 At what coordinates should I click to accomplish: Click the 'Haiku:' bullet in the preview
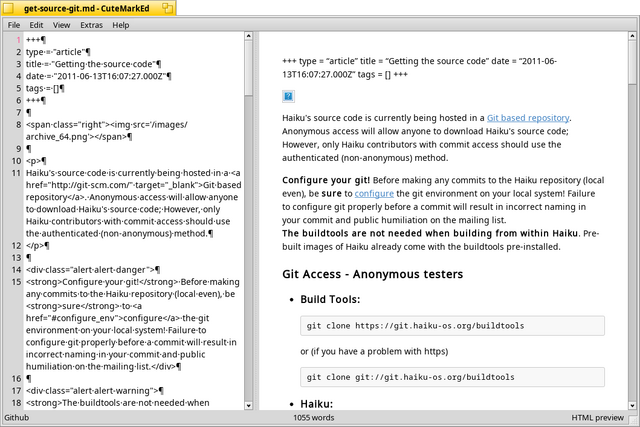(x=317, y=404)
